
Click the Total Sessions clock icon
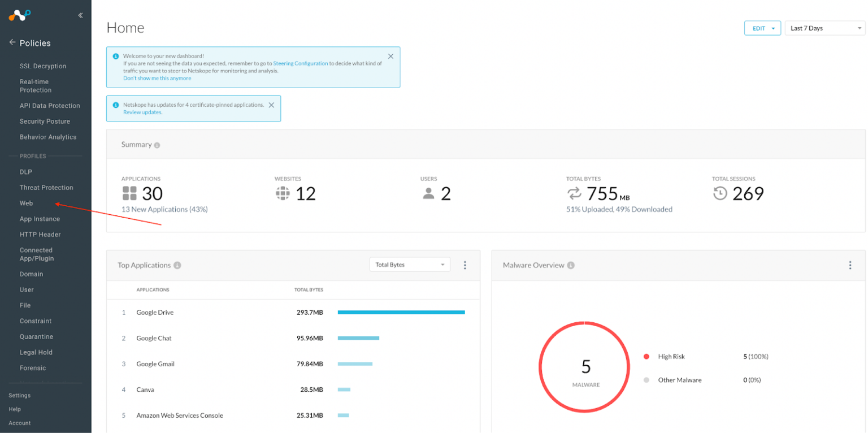tap(720, 193)
